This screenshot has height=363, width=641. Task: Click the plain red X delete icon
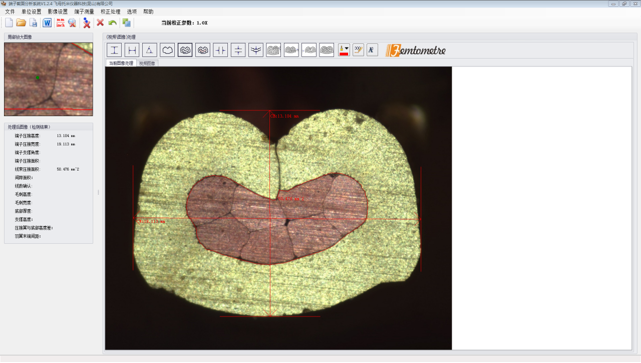click(x=100, y=22)
